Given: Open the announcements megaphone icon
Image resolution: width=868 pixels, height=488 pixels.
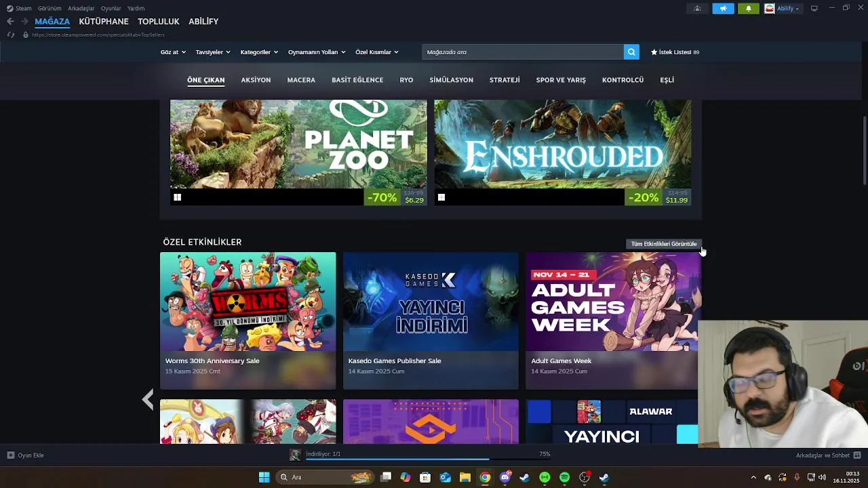Looking at the screenshot, I should tap(723, 9).
